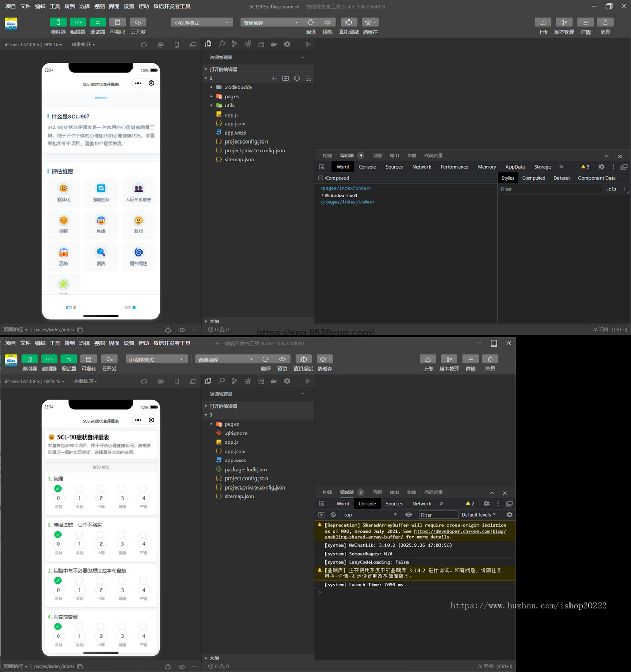The height and width of the screenshot is (672, 631).
Task: Refresh explorer tree in top window
Action: pos(297,78)
